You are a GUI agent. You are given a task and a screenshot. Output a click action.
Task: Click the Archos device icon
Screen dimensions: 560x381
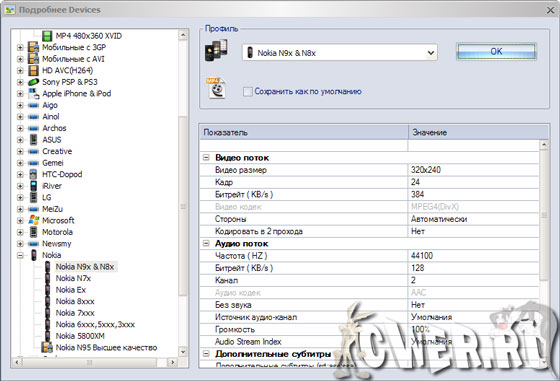click(34, 128)
